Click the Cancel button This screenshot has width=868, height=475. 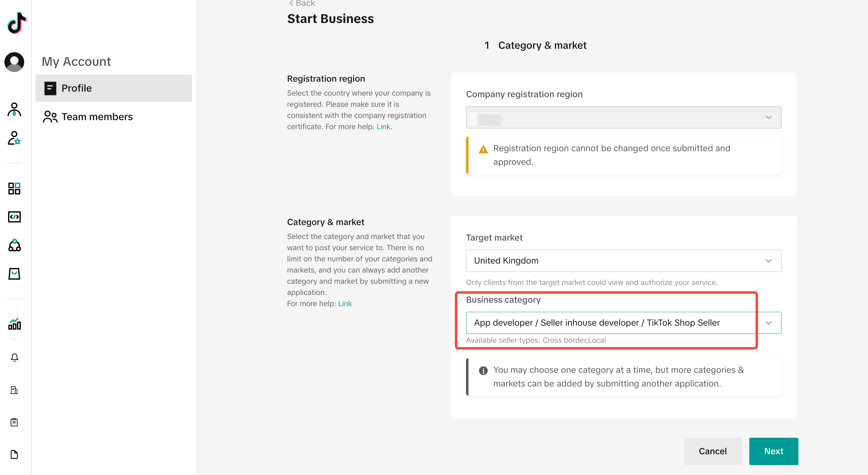[713, 451]
